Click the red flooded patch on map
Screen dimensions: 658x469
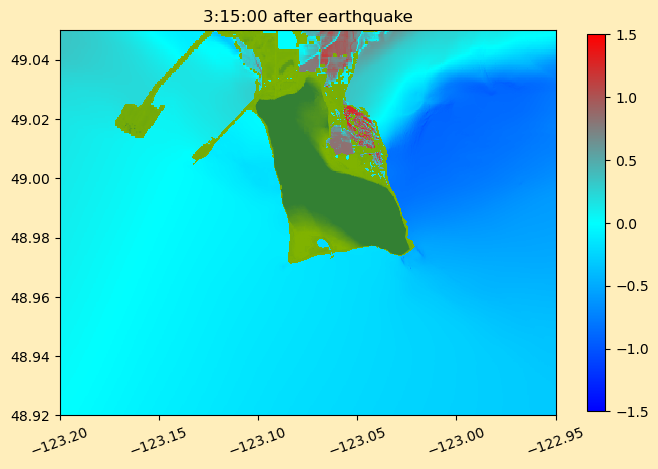(x=357, y=122)
